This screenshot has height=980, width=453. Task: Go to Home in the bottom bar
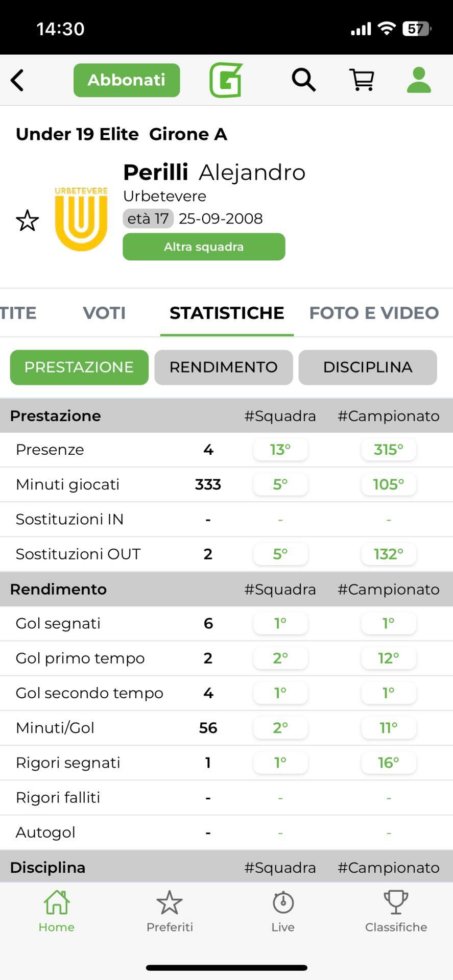click(56, 912)
